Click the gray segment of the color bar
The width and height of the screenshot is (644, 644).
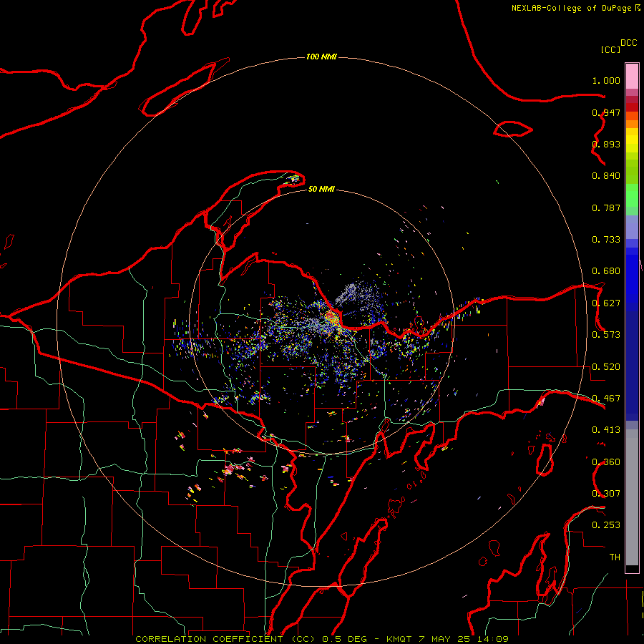click(632, 497)
